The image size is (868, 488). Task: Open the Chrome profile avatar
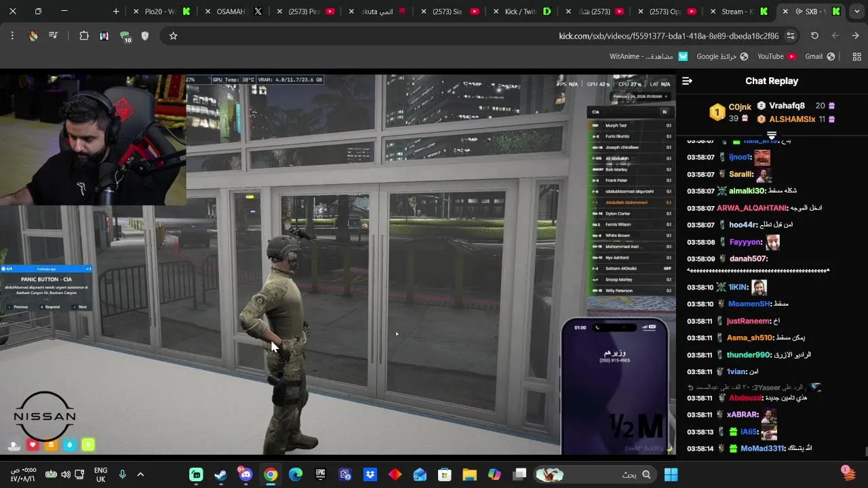point(33,36)
